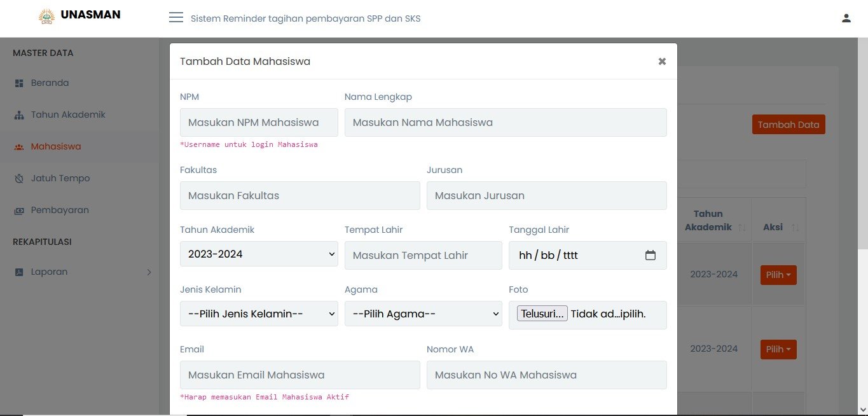Open the first row's Pilih action button
Viewport: 868px width, 416px height.
[778, 275]
